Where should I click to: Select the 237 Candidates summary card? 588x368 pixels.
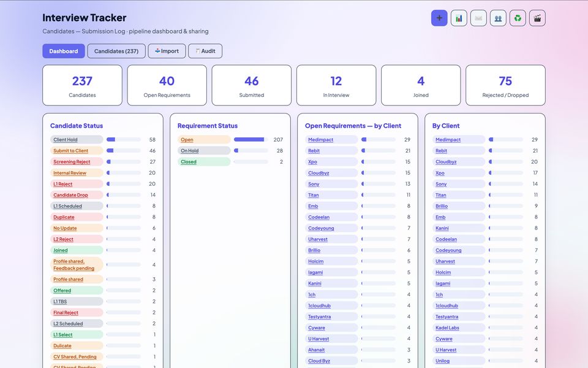(x=82, y=85)
